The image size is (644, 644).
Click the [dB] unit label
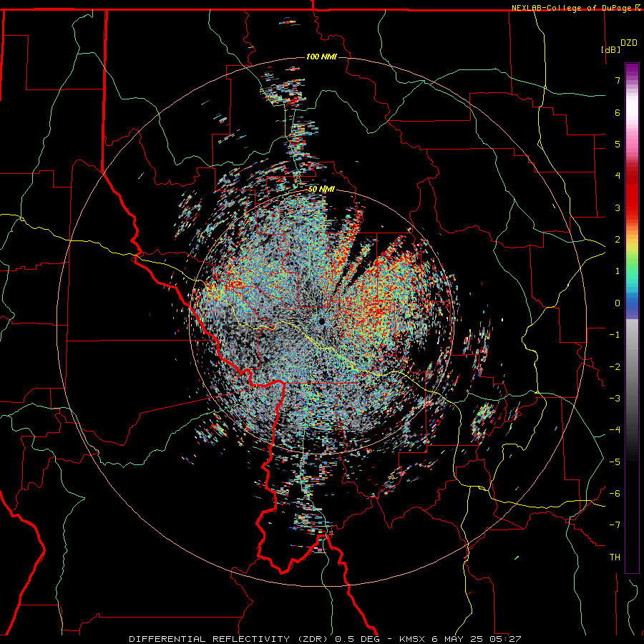coord(611,49)
